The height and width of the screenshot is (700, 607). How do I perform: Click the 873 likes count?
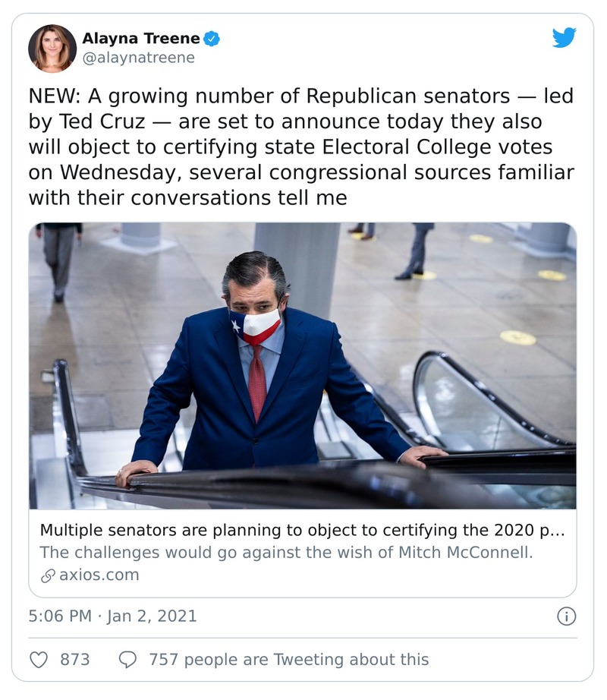pos(74,659)
